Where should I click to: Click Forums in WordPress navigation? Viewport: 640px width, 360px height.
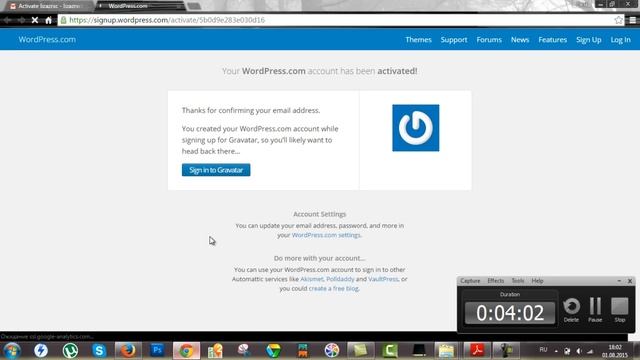(x=489, y=40)
